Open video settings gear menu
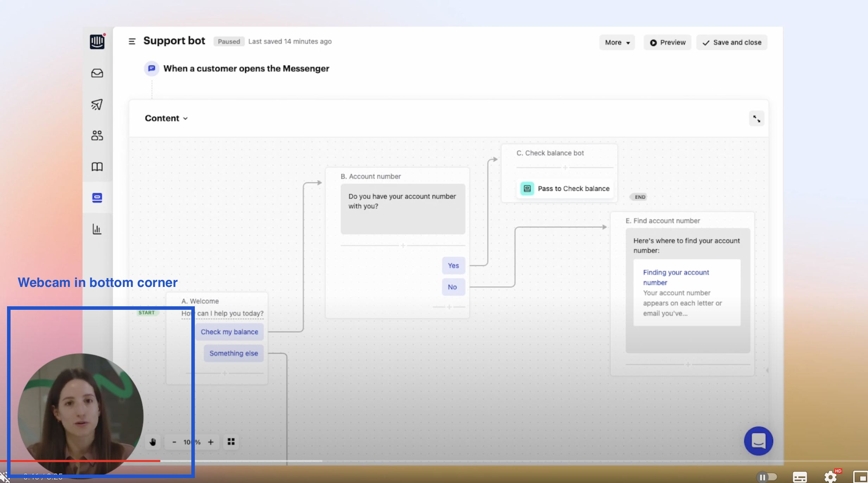This screenshot has width=868, height=483. tap(830, 477)
